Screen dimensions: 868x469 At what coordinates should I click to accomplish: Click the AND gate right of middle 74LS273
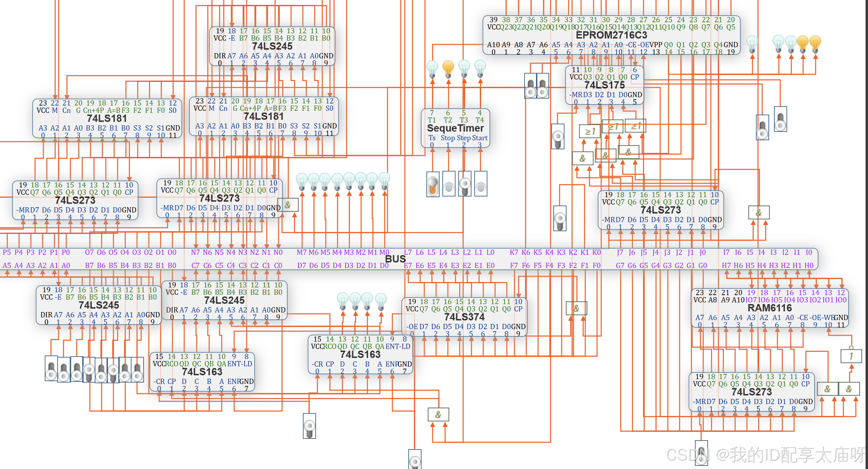pos(290,205)
